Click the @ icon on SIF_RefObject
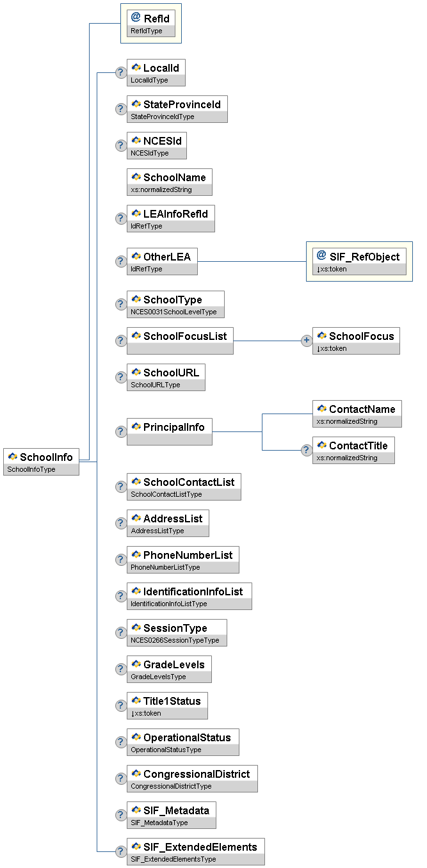This screenshot has width=427, height=868. (x=321, y=256)
